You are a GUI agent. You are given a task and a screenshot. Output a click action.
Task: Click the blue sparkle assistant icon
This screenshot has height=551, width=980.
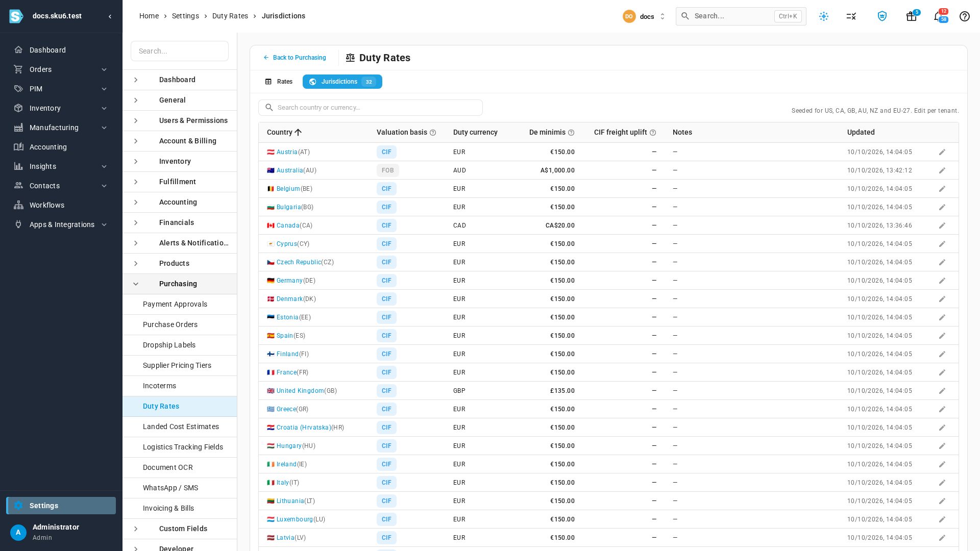(824, 16)
